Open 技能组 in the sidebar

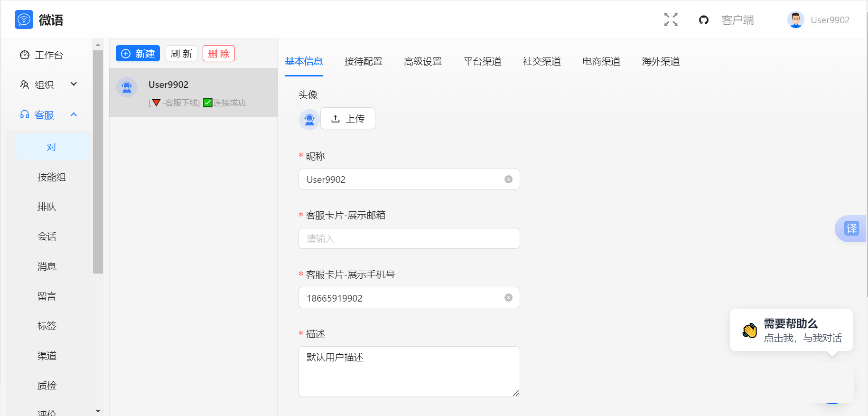coord(52,177)
